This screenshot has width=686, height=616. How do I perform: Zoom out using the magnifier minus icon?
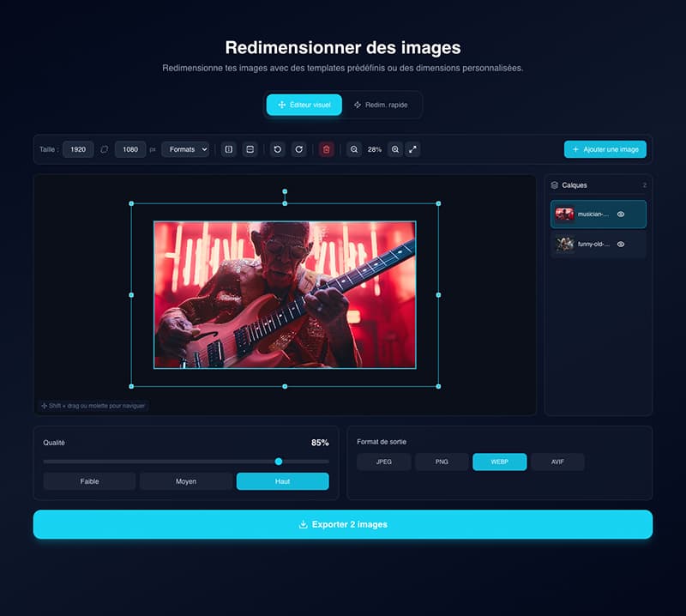pos(354,149)
